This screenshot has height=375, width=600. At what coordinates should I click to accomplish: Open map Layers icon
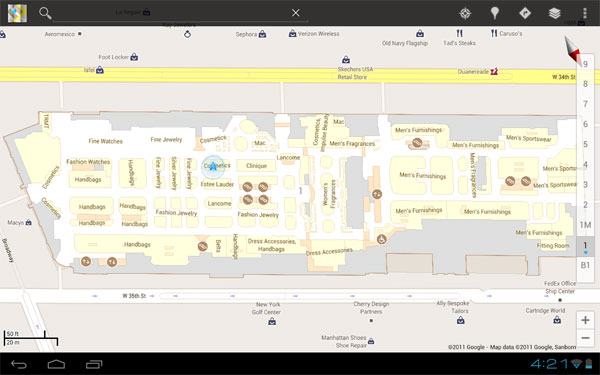(554, 13)
